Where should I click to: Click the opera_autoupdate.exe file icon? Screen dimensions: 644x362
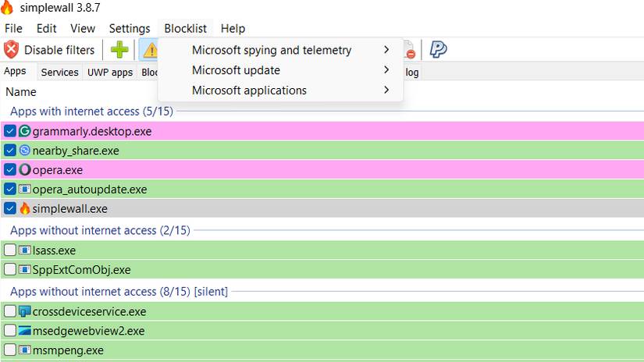[25, 190]
